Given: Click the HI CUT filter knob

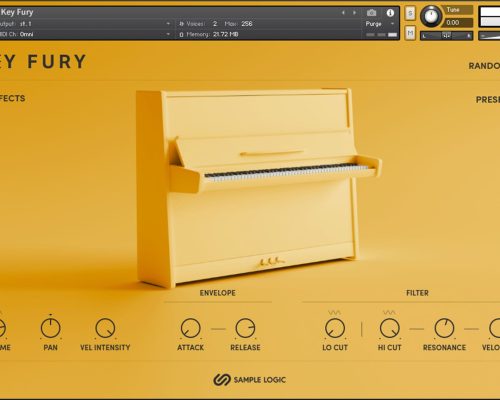Looking at the screenshot, I should [389, 328].
